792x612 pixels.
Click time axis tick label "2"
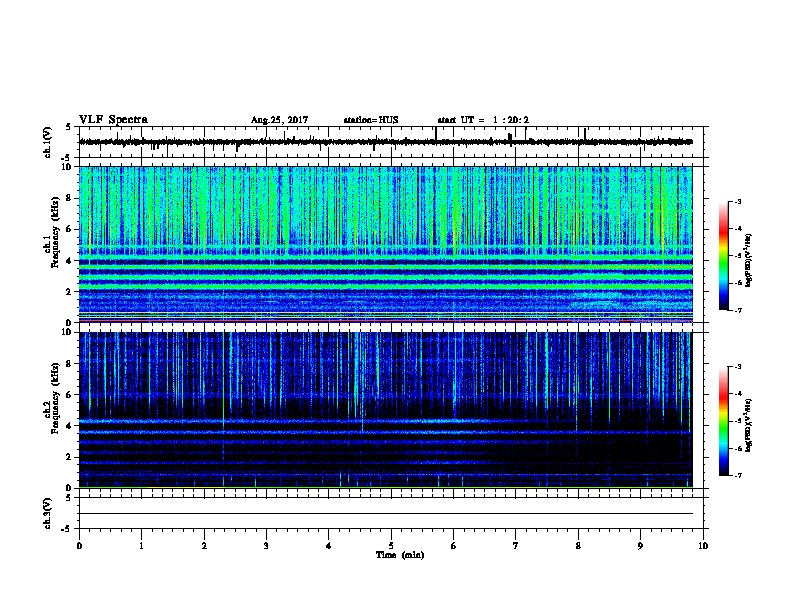click(x=204, y=546)
